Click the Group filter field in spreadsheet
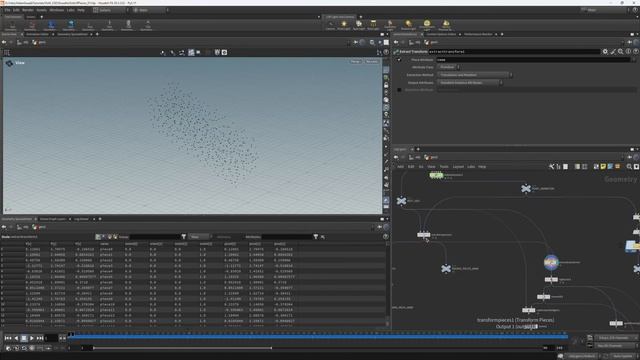The image size is (640, 360). 155,237
